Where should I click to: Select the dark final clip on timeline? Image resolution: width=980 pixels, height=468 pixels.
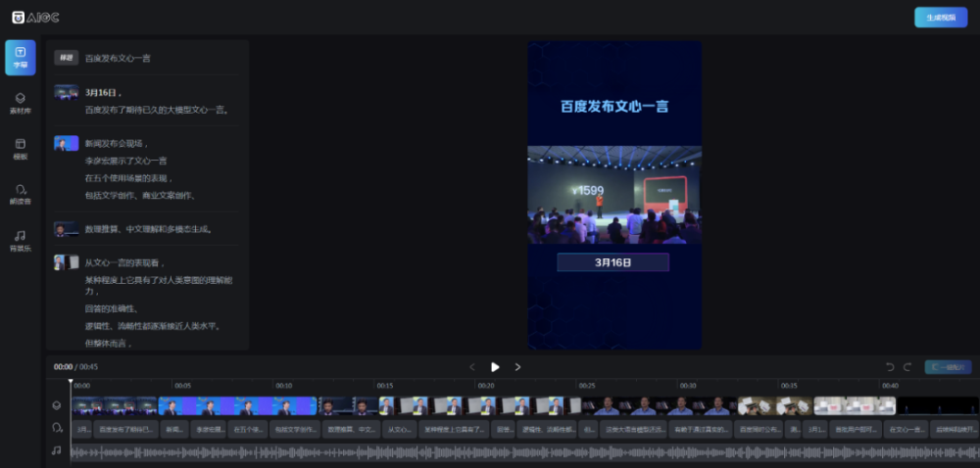(x=938, y=406)
